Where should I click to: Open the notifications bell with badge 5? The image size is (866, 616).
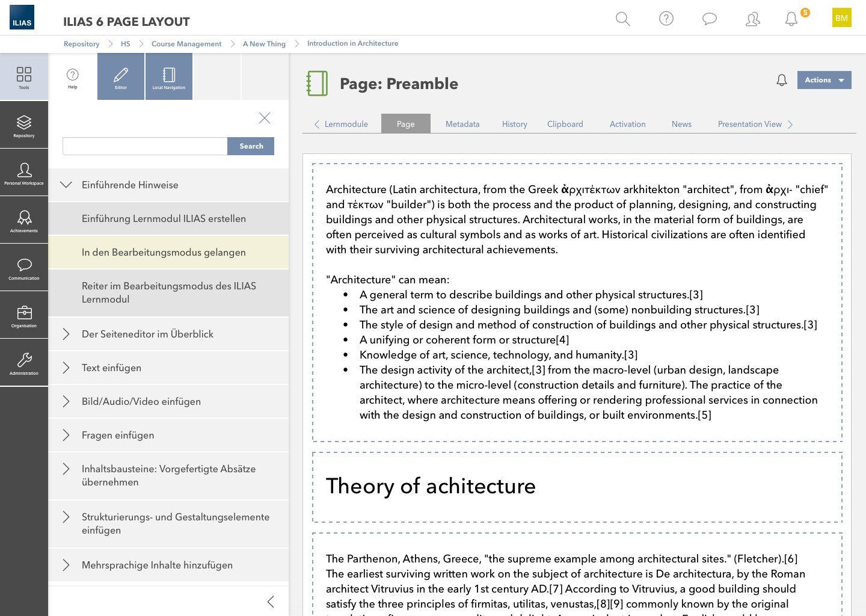[x=791, y=19]
